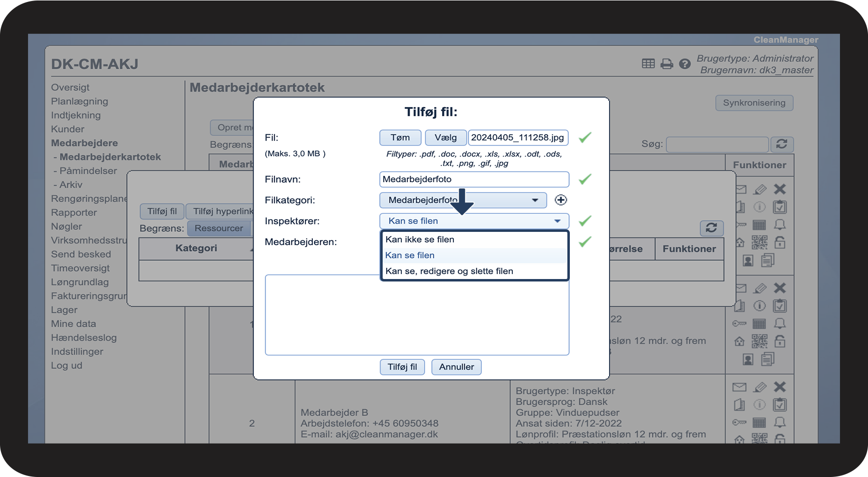Click the X delete icon in Funktioner column
Image resolution: width=868 pixels, height=477 pixels.
(780, 189)
